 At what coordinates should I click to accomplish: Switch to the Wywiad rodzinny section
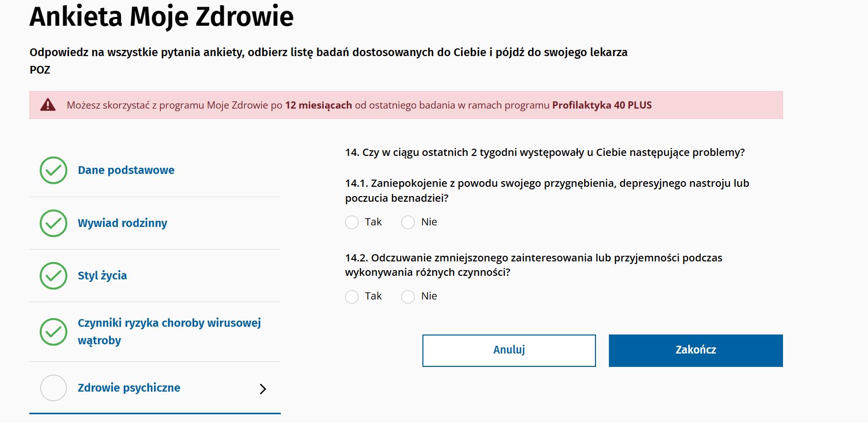pos(122,223)
